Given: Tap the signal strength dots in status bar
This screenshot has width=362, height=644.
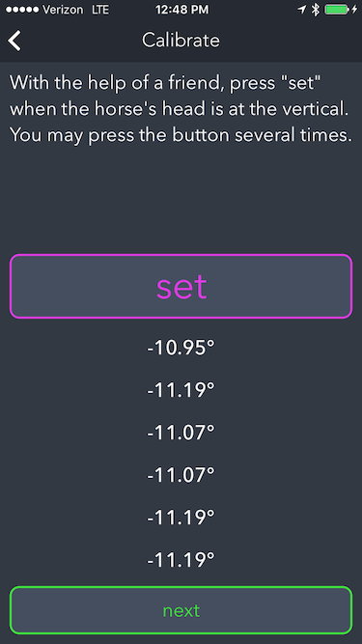Looking at the screenshot, I should [x=22, y=10].
